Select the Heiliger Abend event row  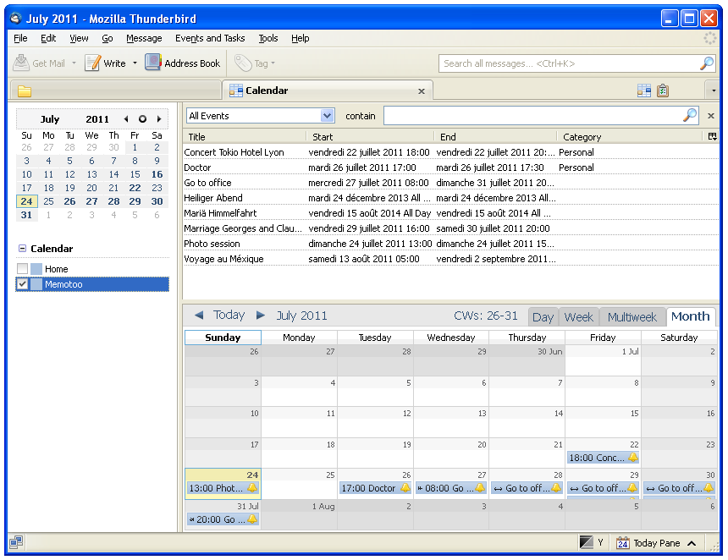point(451,198)
